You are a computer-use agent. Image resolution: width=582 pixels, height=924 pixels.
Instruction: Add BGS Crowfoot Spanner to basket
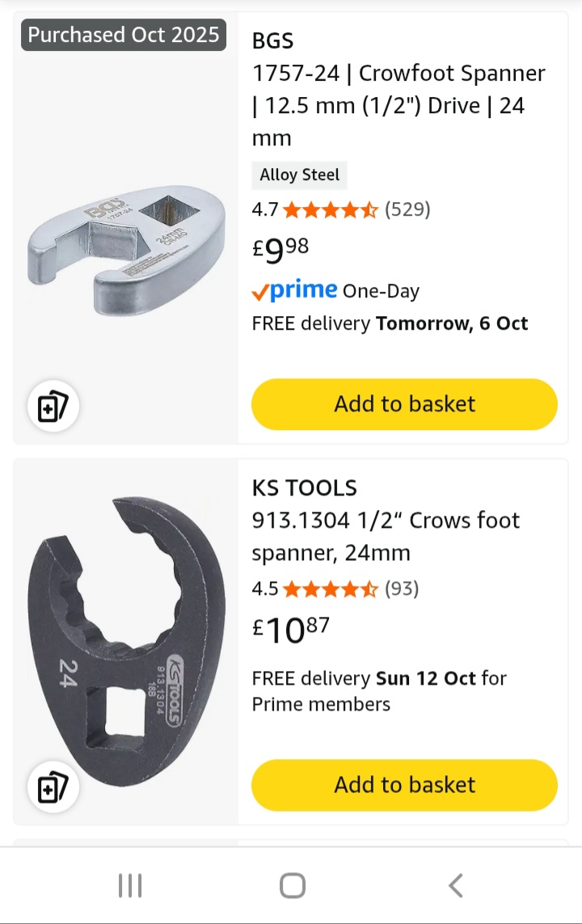click(x=404, y=403)
